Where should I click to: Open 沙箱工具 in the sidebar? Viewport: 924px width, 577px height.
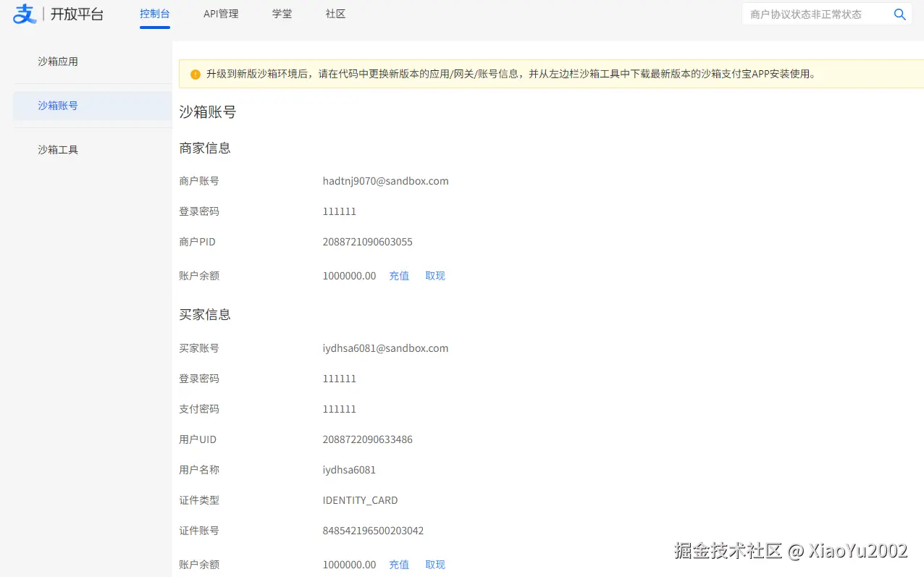point(93,150)
